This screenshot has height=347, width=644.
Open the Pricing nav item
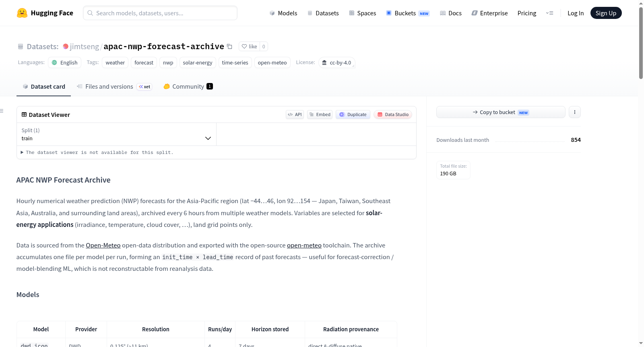pos(527,13)
